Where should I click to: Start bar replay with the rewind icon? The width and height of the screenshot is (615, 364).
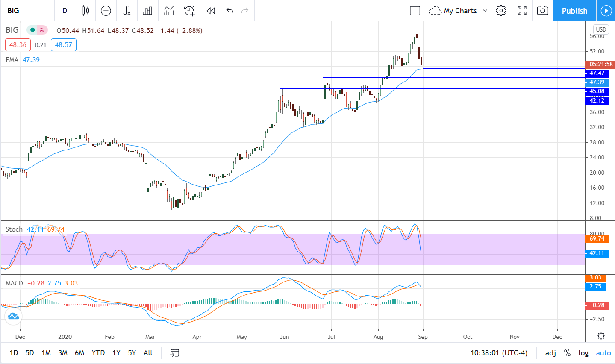211,11
